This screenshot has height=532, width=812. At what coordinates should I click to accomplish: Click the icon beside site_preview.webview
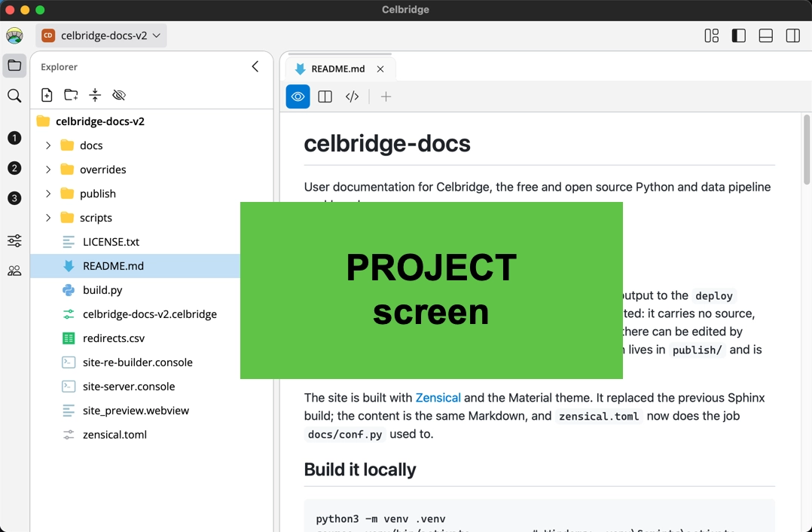pyautogui.click(x=69, y=410)
